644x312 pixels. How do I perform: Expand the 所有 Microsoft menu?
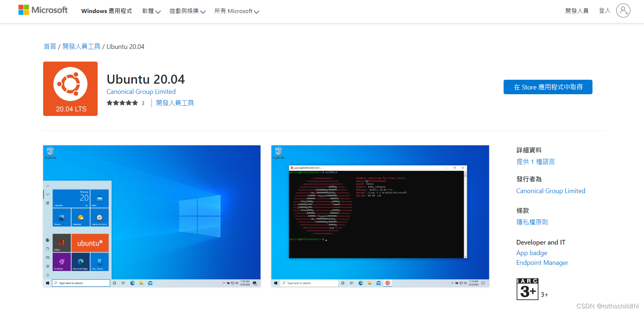[237, 11]
